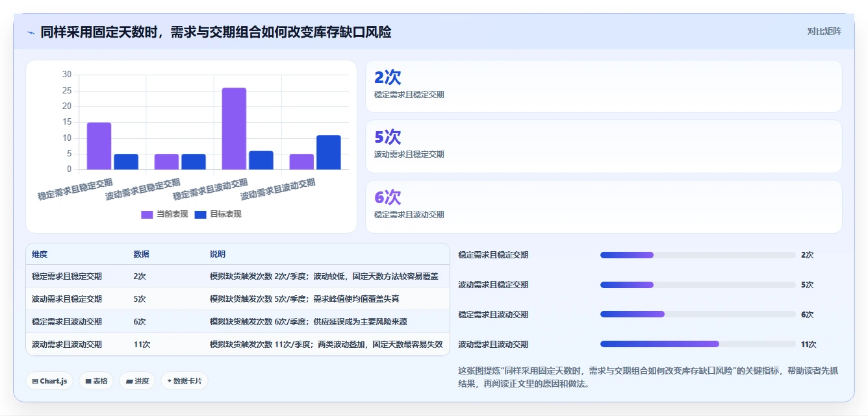Click progress bar for 波动需求且波动交期 11次
This screenshot has height=416, width=868.
pyautogui.click(x=698, y=344)
